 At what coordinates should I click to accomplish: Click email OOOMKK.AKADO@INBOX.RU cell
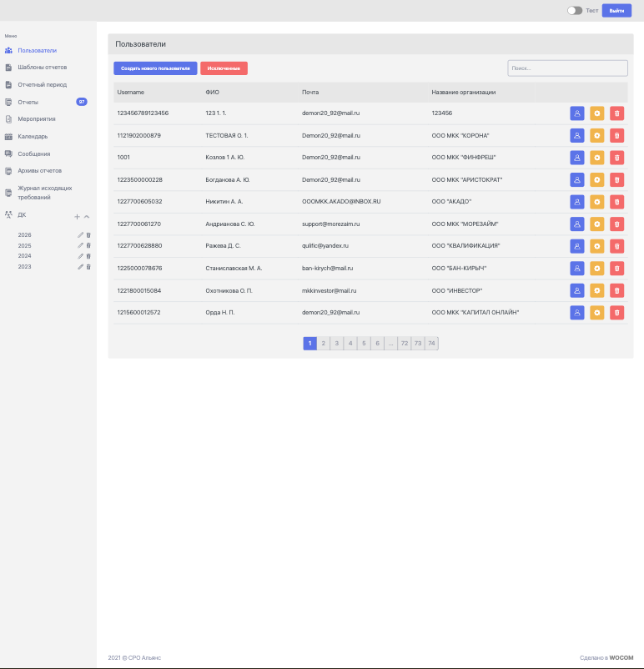pos(341,202)
